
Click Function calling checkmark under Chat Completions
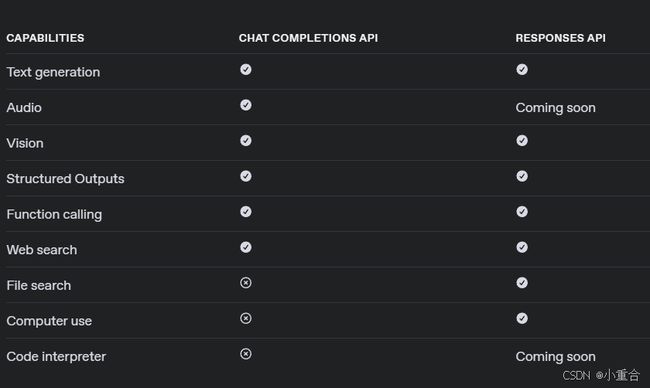click(x=246, y=212)
